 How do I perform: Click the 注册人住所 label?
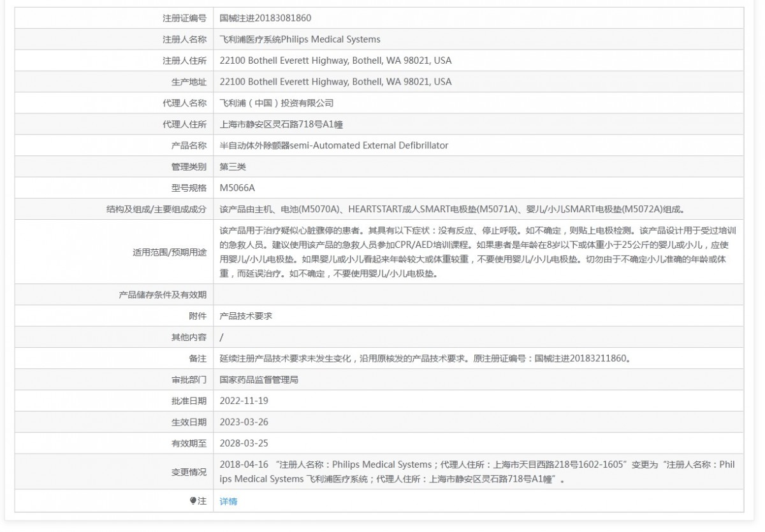[185, 61]
